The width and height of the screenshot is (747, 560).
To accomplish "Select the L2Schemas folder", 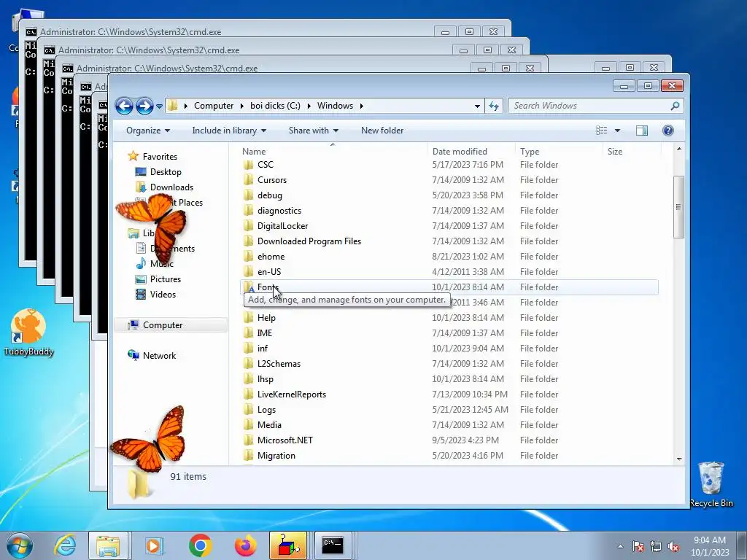I will [x=279, y=364].
